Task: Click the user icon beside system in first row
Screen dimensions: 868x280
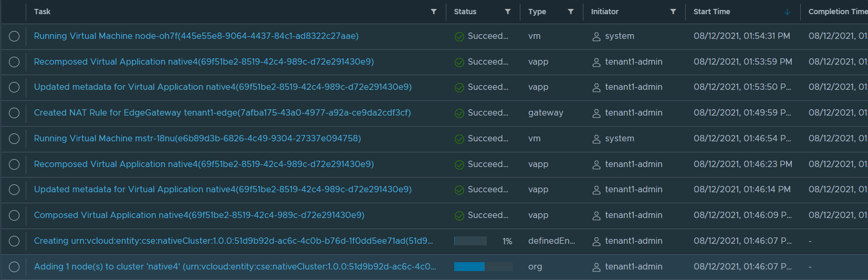Action: pyautogui.click(x=597, y=37)
